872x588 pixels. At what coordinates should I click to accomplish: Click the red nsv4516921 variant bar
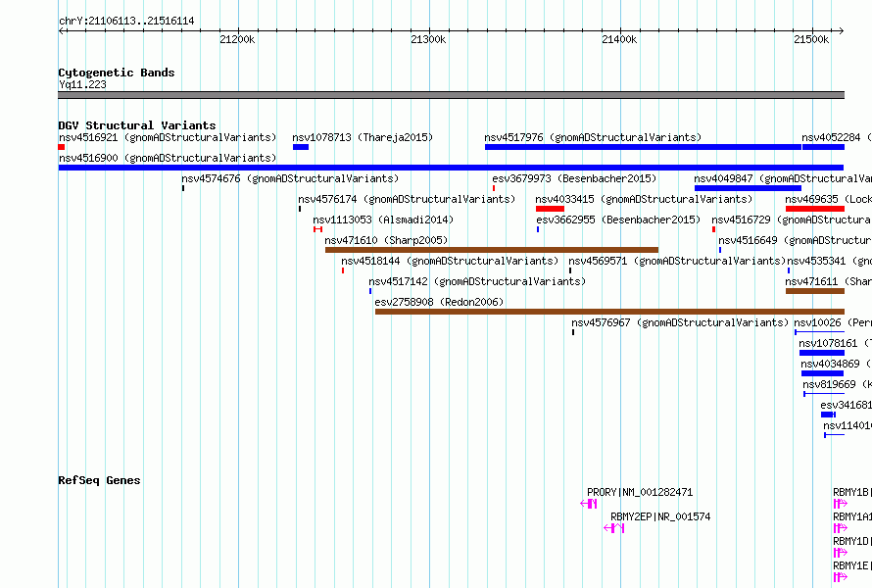[x=61, y=147]
